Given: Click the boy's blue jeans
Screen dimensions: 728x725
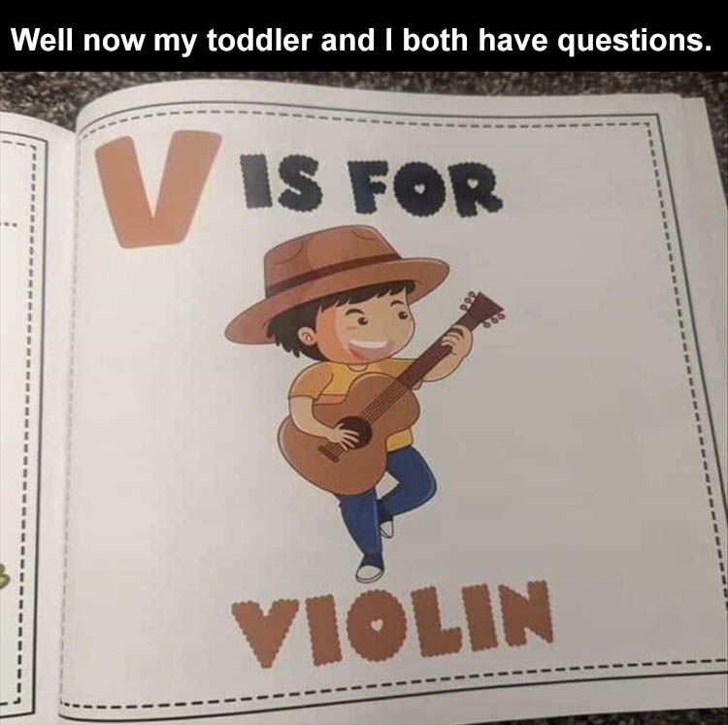Looking at the screenshot, I should pyautogui.click(x=387, y=499).
